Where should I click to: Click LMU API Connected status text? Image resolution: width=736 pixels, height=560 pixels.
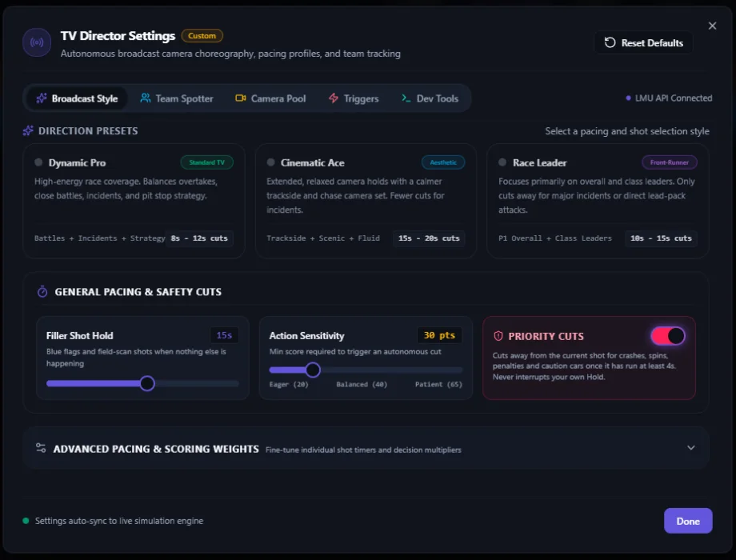(673, 98)
